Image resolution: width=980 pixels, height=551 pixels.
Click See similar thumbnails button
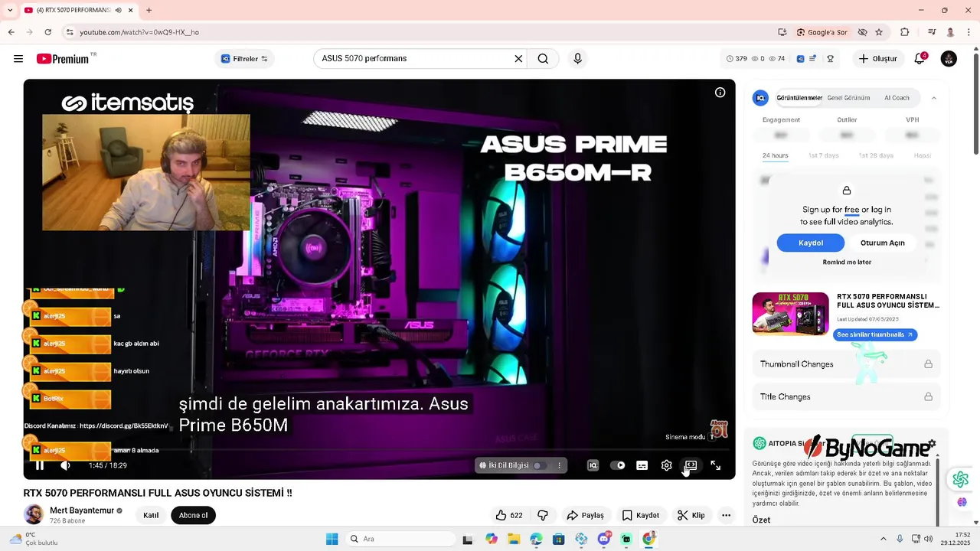tap(874, 334)
